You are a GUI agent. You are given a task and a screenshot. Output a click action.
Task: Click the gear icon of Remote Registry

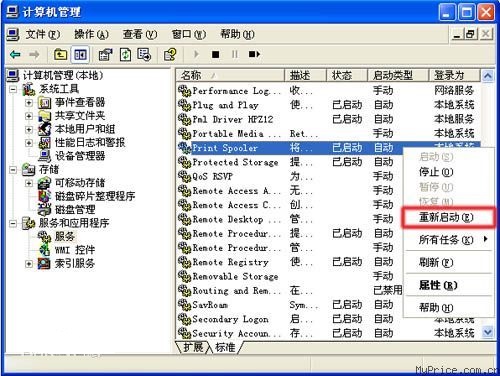(184, 262)
